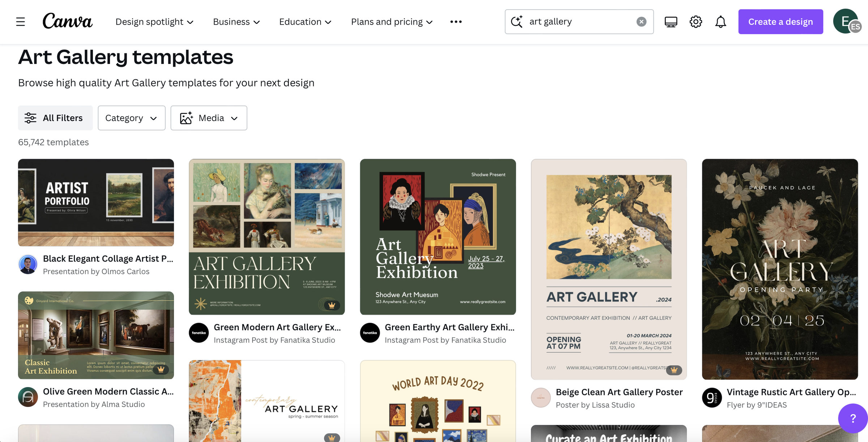Open the Category filter dropdown
This screenshot has height=442, width=868.
tap(131, 118)
